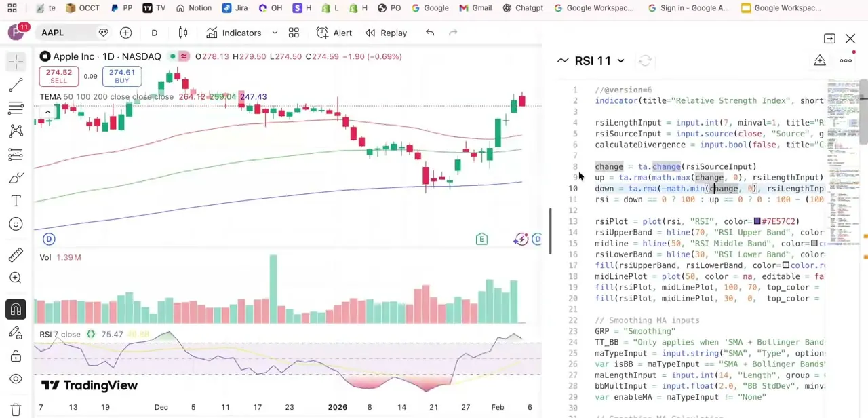The image size is (868, 418).
Task: Open the Pine editor more options menu
Action: point(846,61)
